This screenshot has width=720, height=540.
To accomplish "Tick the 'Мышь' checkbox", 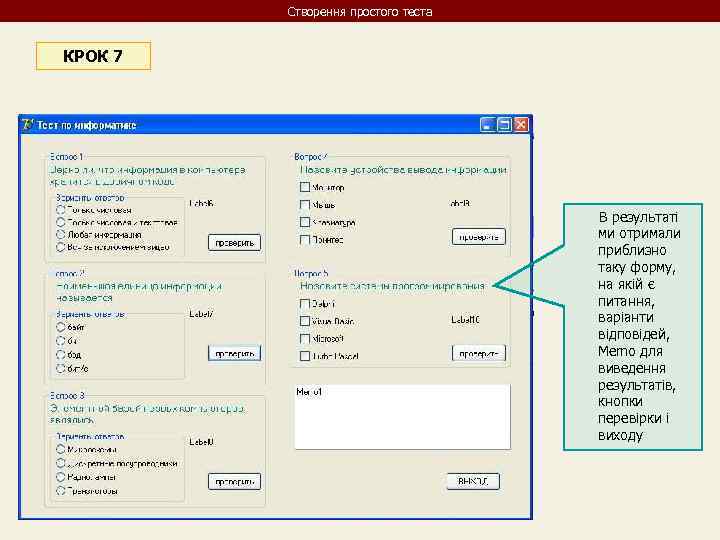I will click(304, 205).
